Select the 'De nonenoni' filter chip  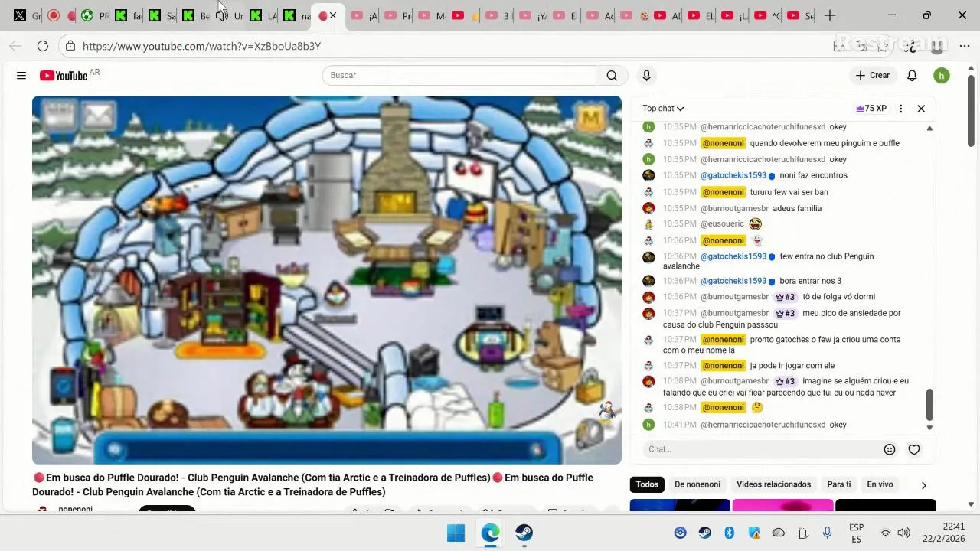tap(697, 484)
